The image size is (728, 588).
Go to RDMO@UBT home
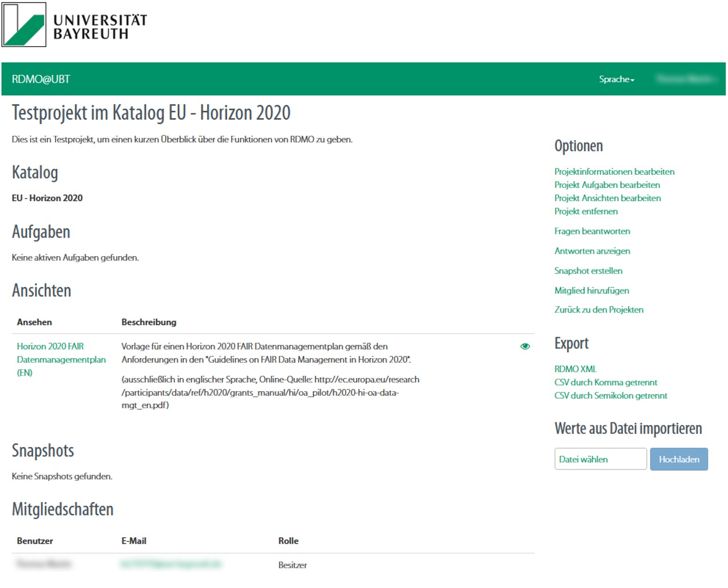(41, 79)
